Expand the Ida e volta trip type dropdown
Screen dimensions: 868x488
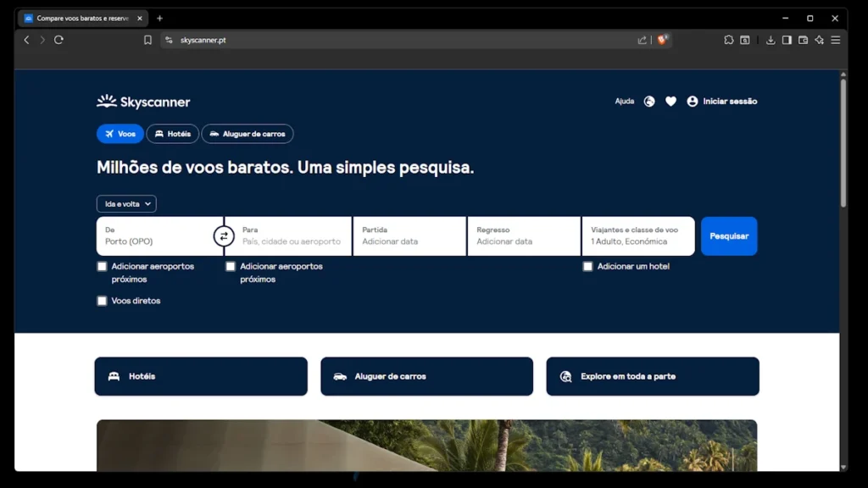[x=126, y=204]
